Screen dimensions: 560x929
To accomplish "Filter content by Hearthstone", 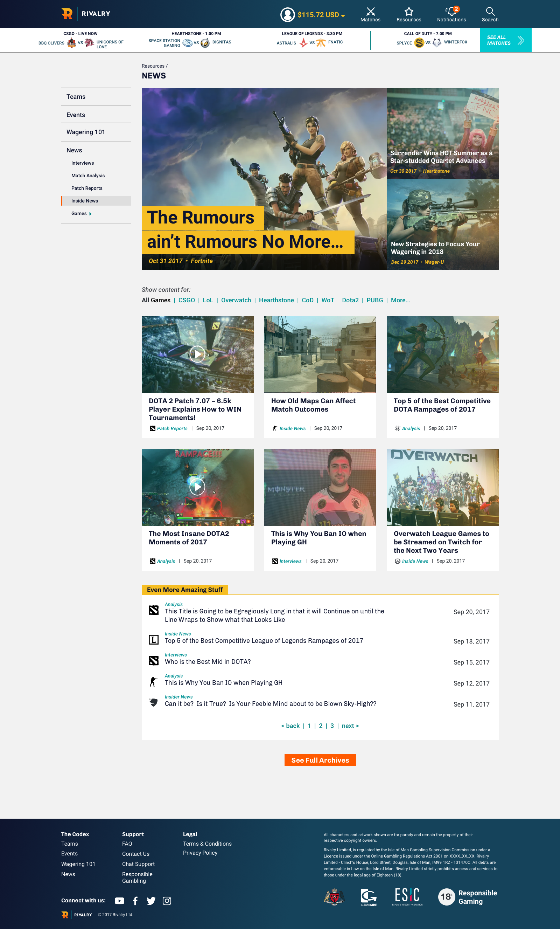I will [x=276, y=300].
